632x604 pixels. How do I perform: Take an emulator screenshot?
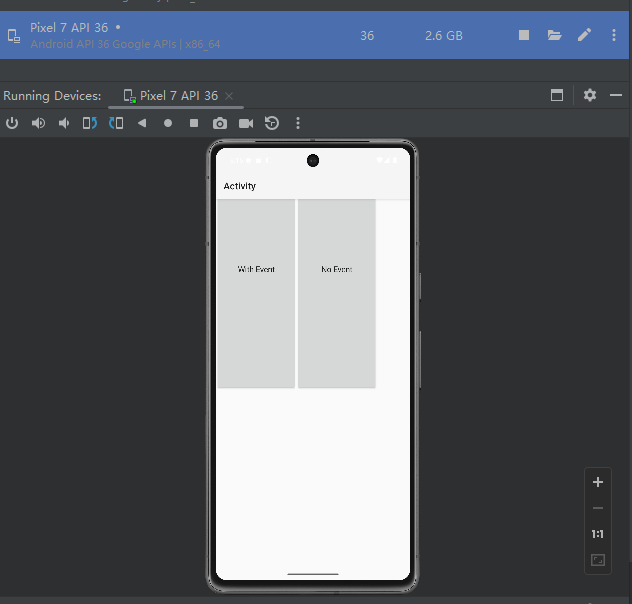tap(220, 123)
